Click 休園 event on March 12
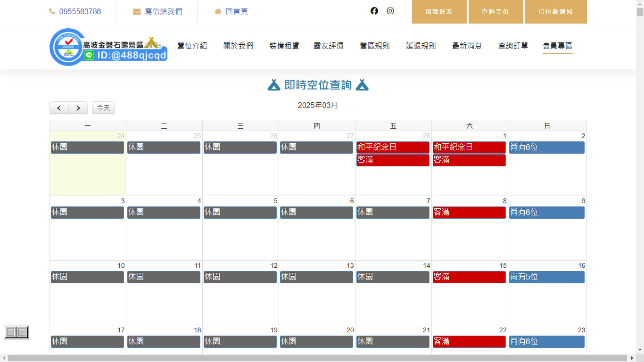The width and height of the screenshot is (644, 362). (240, 277)
